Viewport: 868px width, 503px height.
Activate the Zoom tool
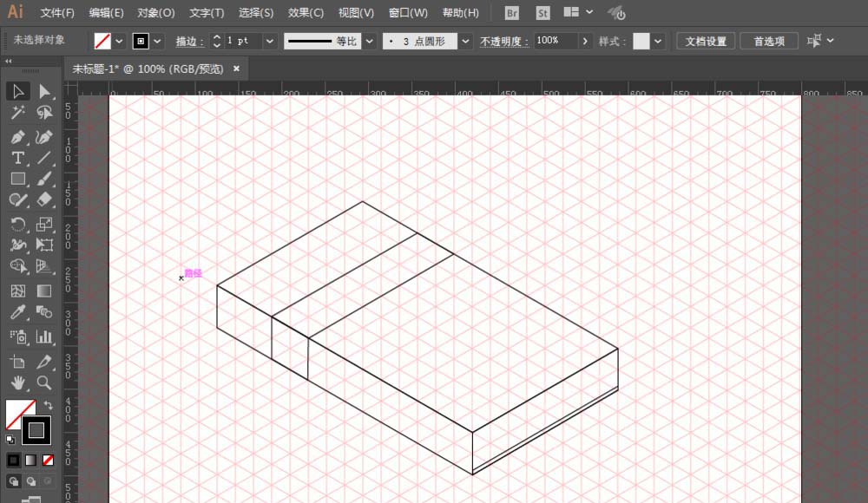click(44, 382)
